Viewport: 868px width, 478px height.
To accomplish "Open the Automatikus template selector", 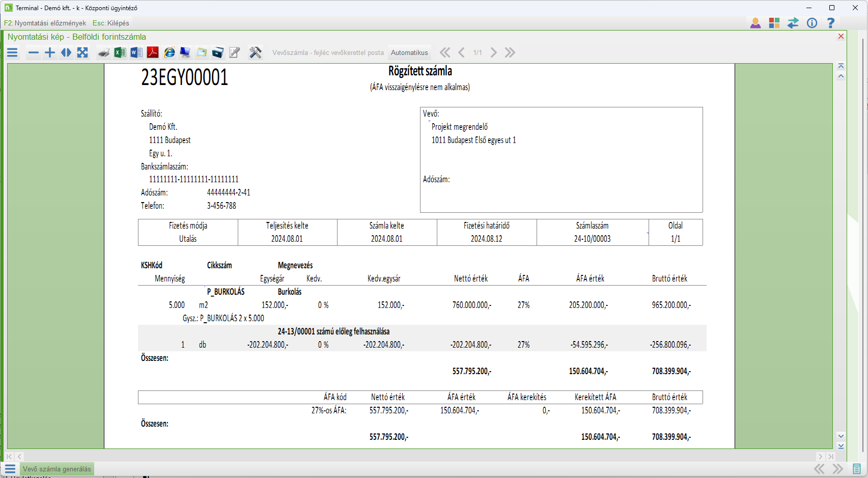I will [x=409, y=52].
